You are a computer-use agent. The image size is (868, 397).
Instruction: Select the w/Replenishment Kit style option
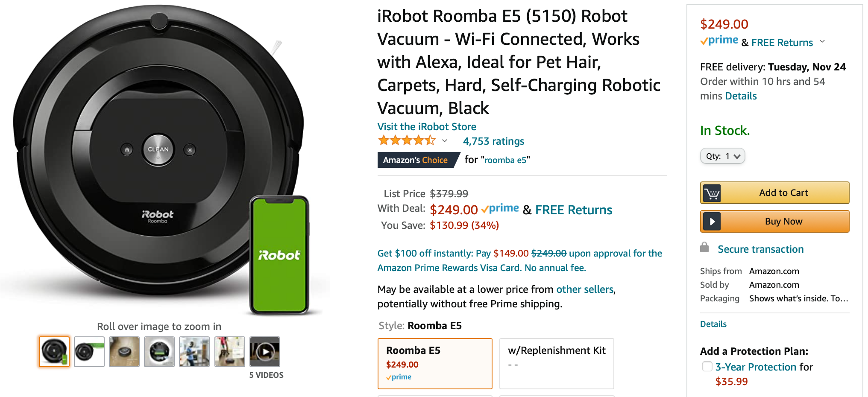[556, 363]
